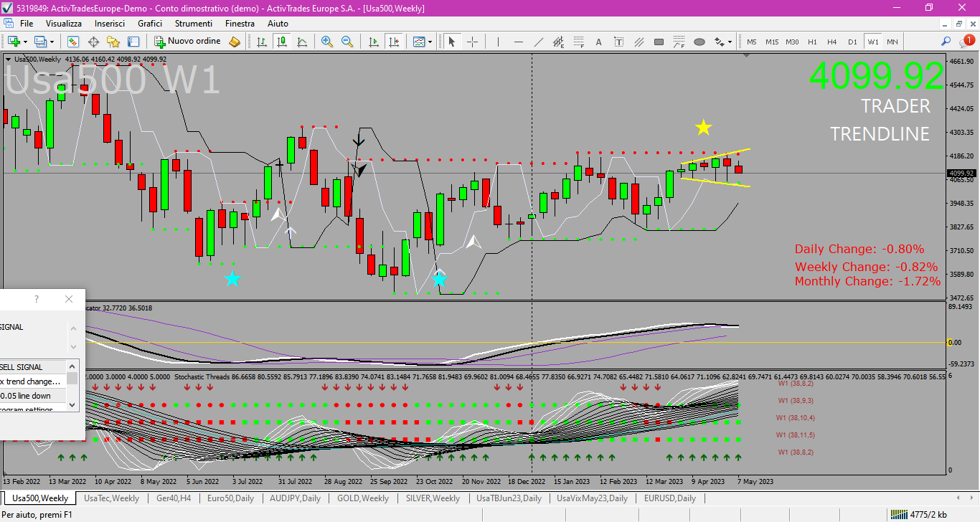Open the Grafici menu
Screen dimensions: 980x522
pos(150,24)
